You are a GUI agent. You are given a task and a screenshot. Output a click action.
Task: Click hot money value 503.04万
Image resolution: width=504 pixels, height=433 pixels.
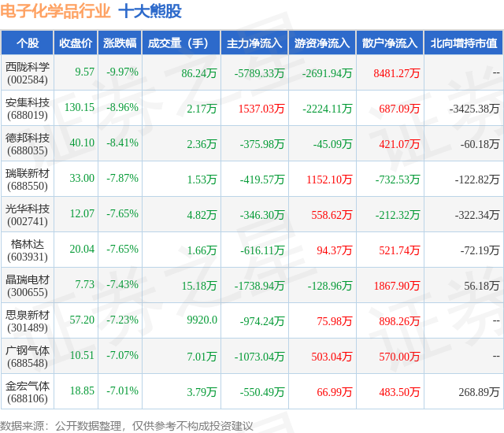332,357
